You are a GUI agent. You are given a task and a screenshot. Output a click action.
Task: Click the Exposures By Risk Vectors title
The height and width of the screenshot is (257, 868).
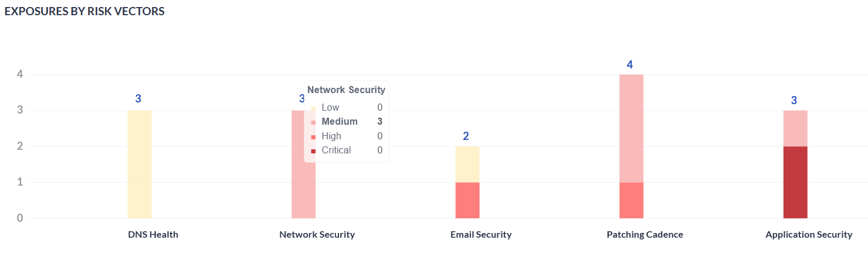[84, 12]
